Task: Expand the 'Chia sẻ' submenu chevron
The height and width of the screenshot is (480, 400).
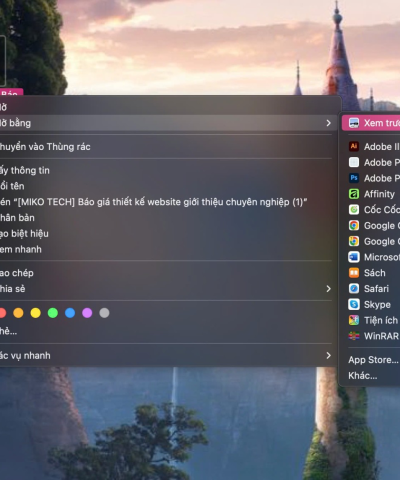Action: click(328, 289)
